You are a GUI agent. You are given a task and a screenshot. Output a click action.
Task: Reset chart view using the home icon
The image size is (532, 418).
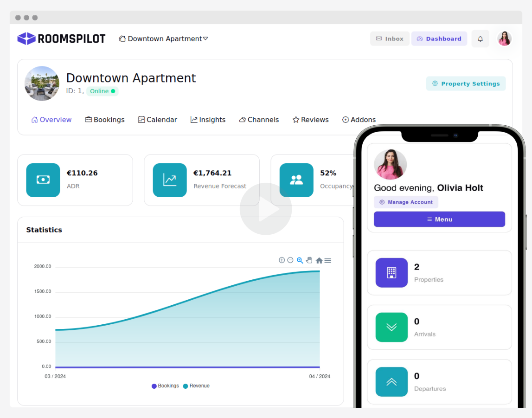pos(319,260)
